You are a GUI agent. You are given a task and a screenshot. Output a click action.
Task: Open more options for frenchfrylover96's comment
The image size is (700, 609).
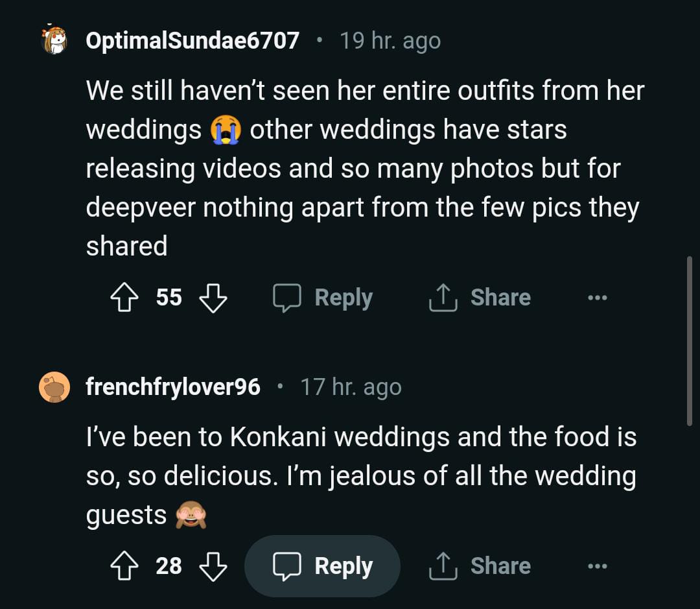coord(597,566)
